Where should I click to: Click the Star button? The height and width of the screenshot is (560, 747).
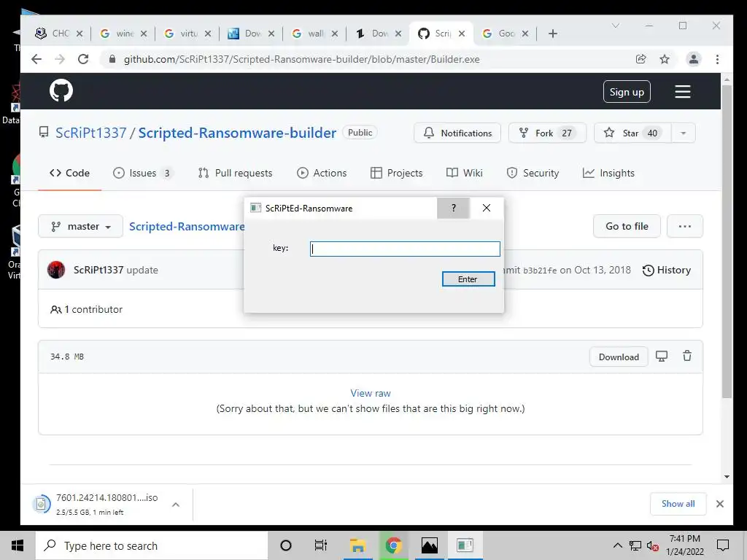coord(632,133)
